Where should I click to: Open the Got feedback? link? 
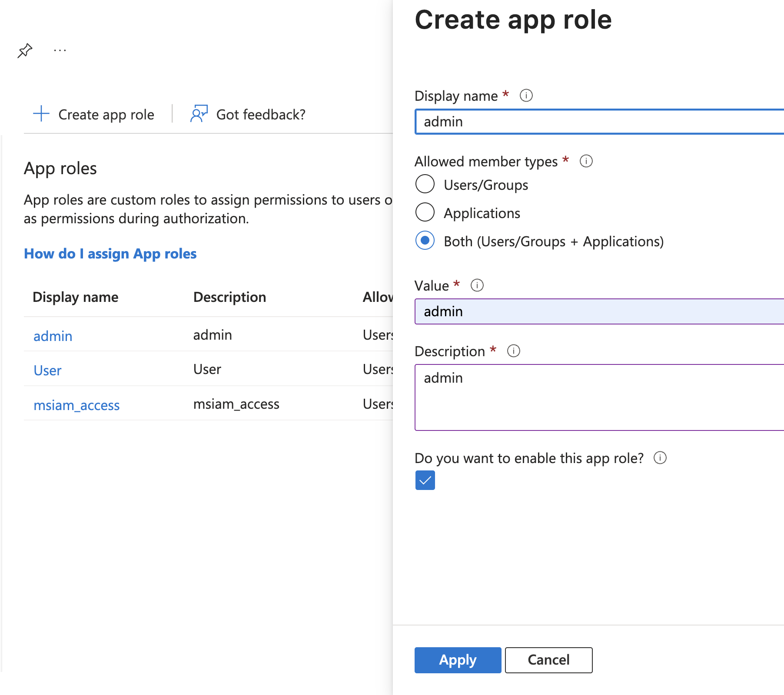(261, 115)
